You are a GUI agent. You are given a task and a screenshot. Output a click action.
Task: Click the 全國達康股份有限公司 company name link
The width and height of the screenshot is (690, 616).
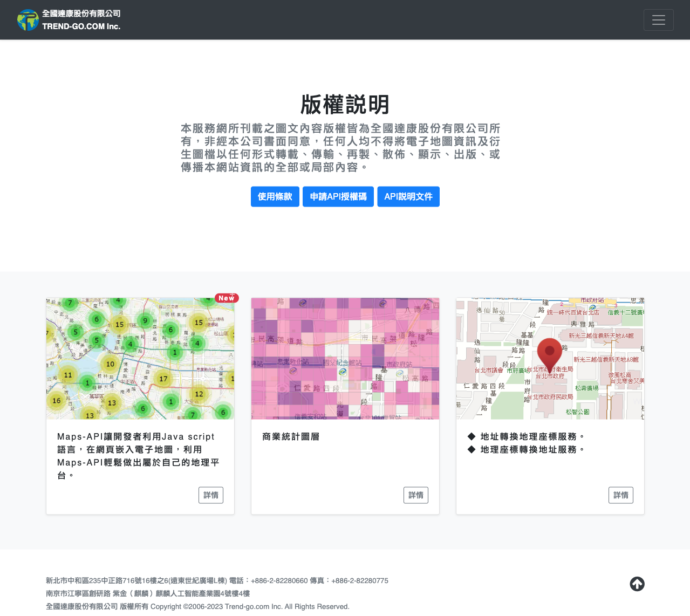coord(81,13)
